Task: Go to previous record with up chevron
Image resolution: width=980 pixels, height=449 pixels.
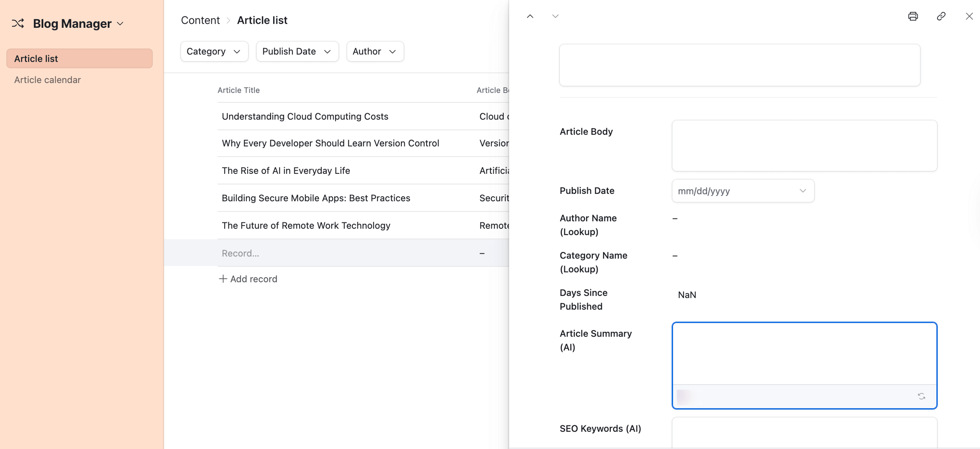Action: pos(530,16)
